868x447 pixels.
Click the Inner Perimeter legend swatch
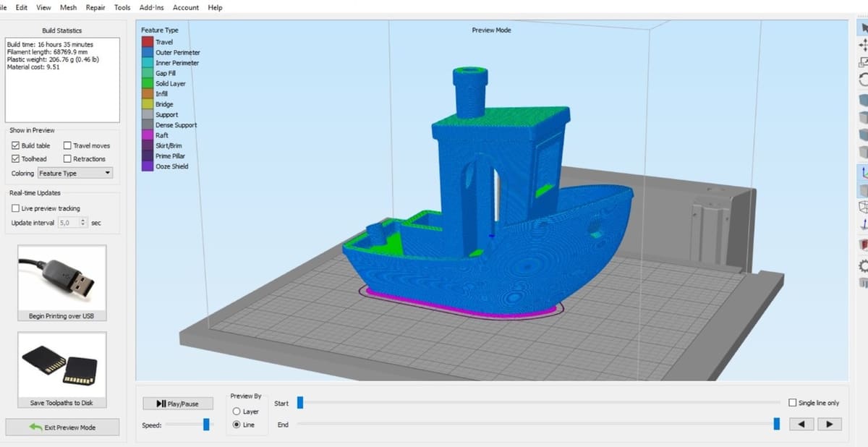tap(148, 63)
